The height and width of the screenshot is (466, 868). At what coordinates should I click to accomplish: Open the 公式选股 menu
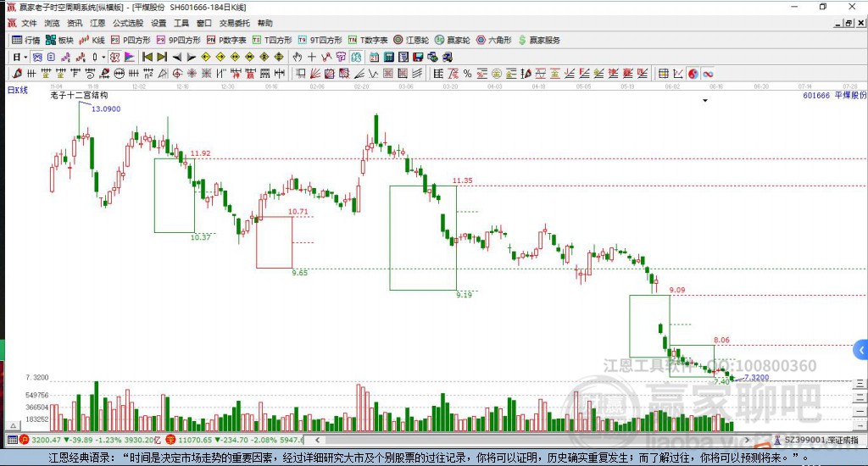pyautogui.click(x=128, y=23)
